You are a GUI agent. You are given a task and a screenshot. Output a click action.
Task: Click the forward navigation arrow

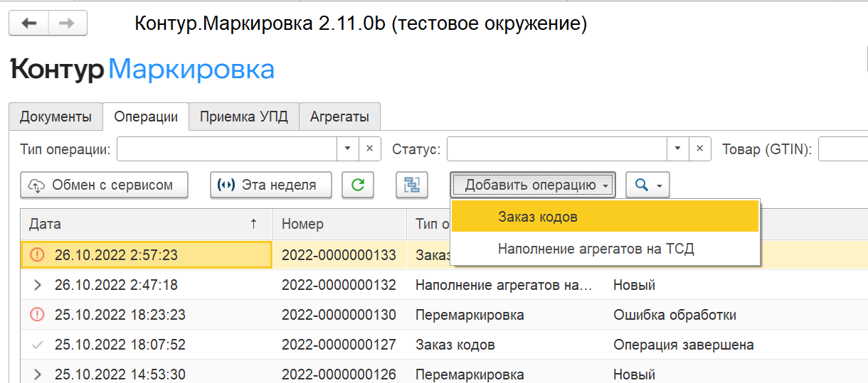tap(67, 23)
